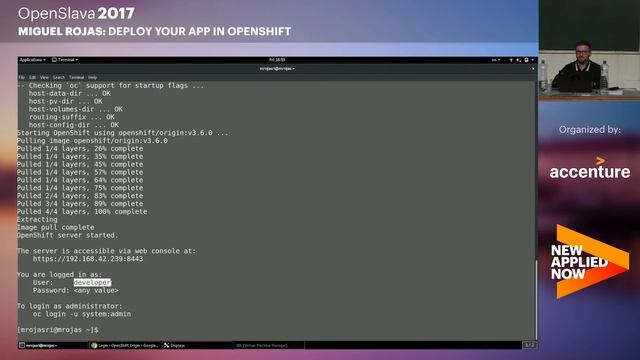
Task: Switch to the Virtual Machine Manager taskbar entry
Action: 268,345
